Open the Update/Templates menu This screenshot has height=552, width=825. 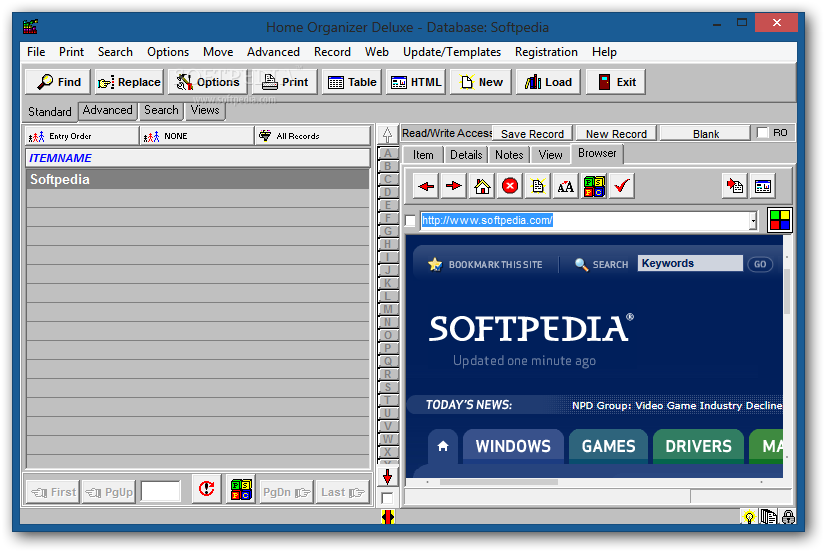(x=451, y=52)
